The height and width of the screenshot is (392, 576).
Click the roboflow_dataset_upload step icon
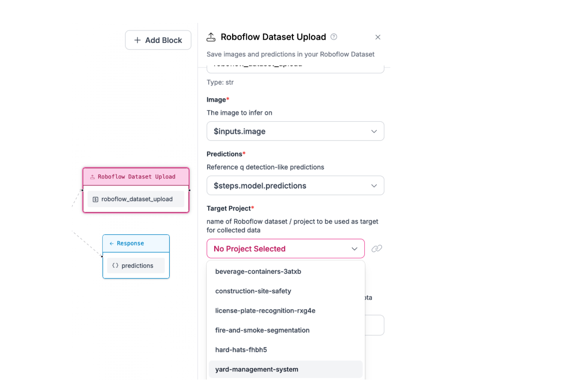click(95, 199)
